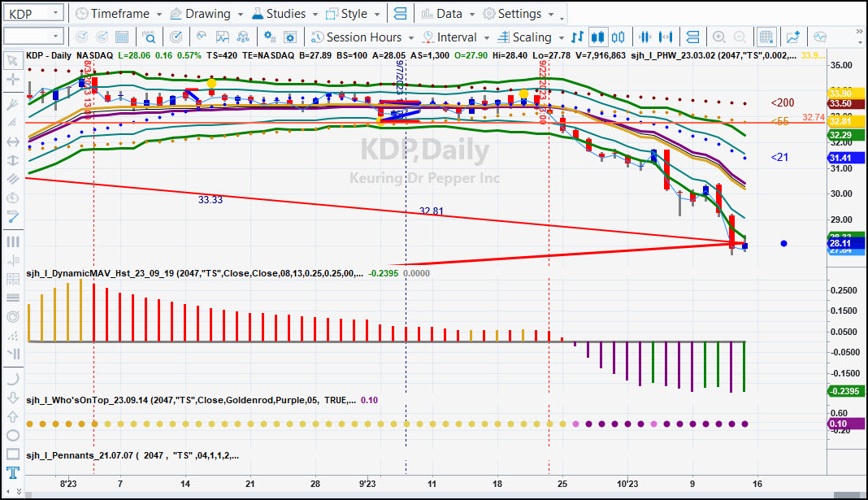868x500 pixels.
Task: Switch chart to OHLC bar style
Action: click(577, 37)
